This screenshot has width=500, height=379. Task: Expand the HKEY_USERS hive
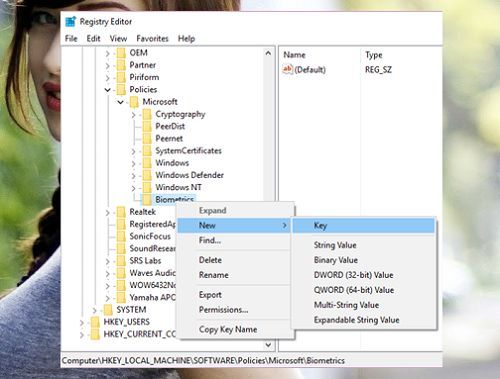pos(82,323)
